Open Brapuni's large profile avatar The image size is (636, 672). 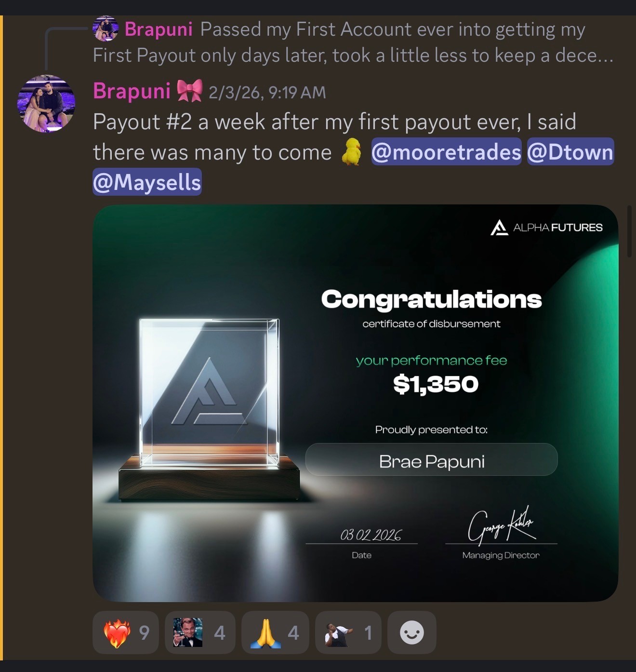pos(46,103)
